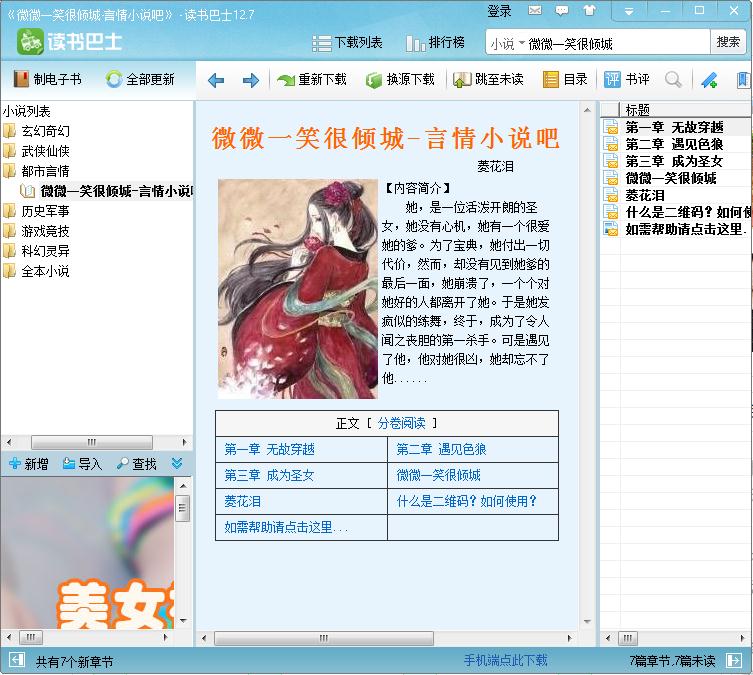Click the reading pane scroll-down arrow
753x675 pixels.
pos(587,622)
